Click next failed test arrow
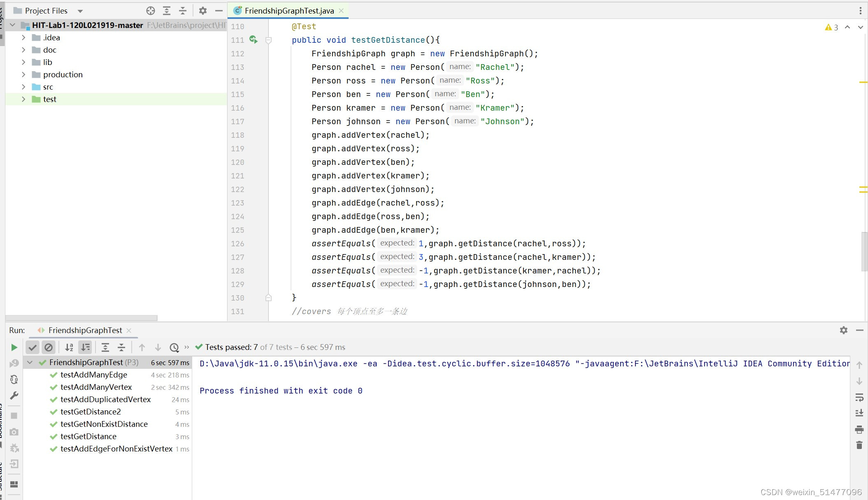The width and height of the screenshot is (868, 500). point(158,347)
